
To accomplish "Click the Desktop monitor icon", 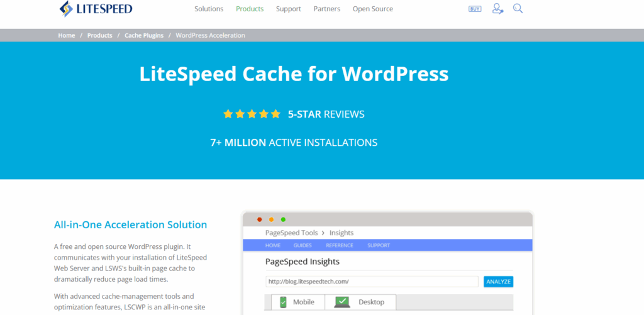I will click(x=342, y=302).
